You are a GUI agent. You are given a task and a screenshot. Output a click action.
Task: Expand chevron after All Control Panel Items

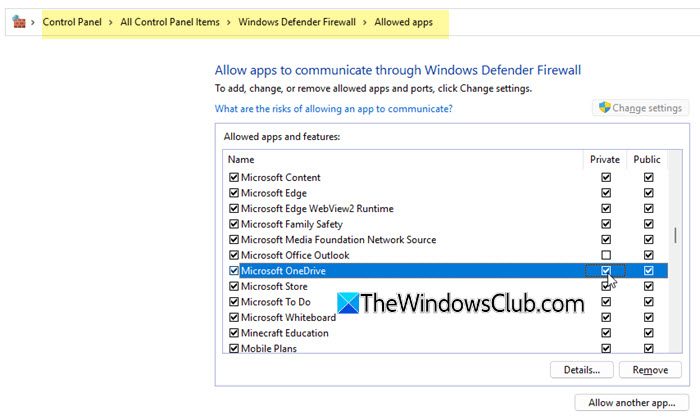pyautogui.click(x=229, y=22)
